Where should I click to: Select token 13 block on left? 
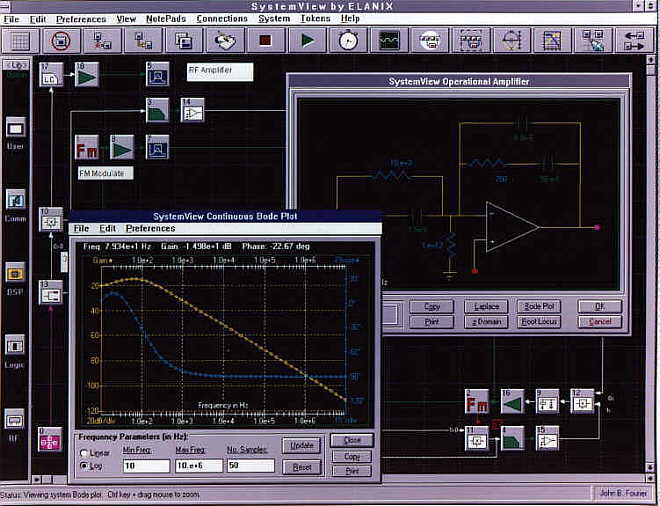[51, 292]
